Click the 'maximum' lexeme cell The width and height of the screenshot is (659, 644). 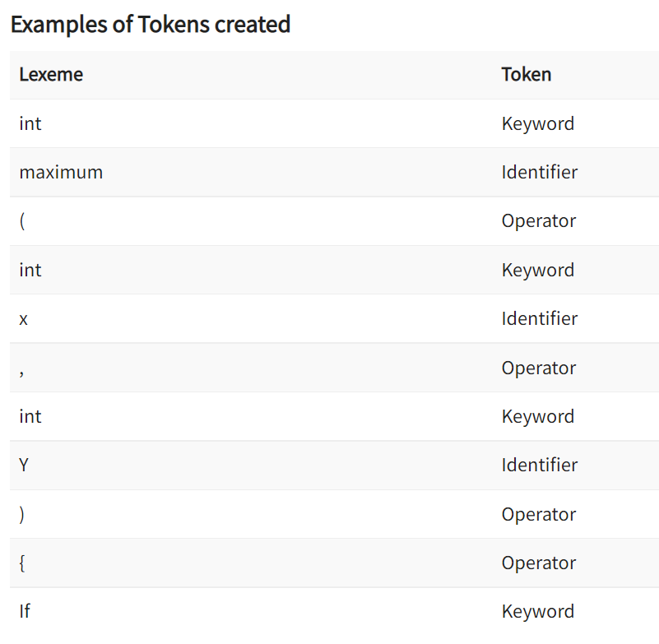point(61,172)
